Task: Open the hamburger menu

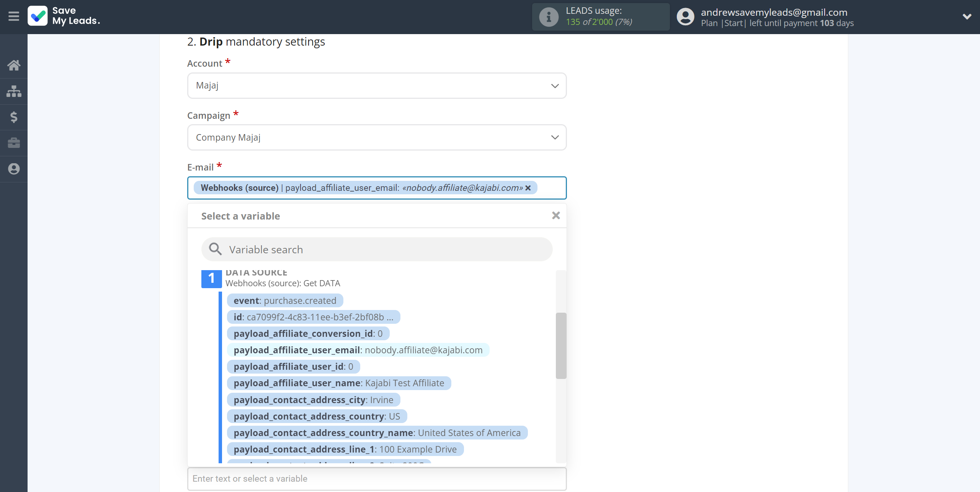Action: coord(14,16)
